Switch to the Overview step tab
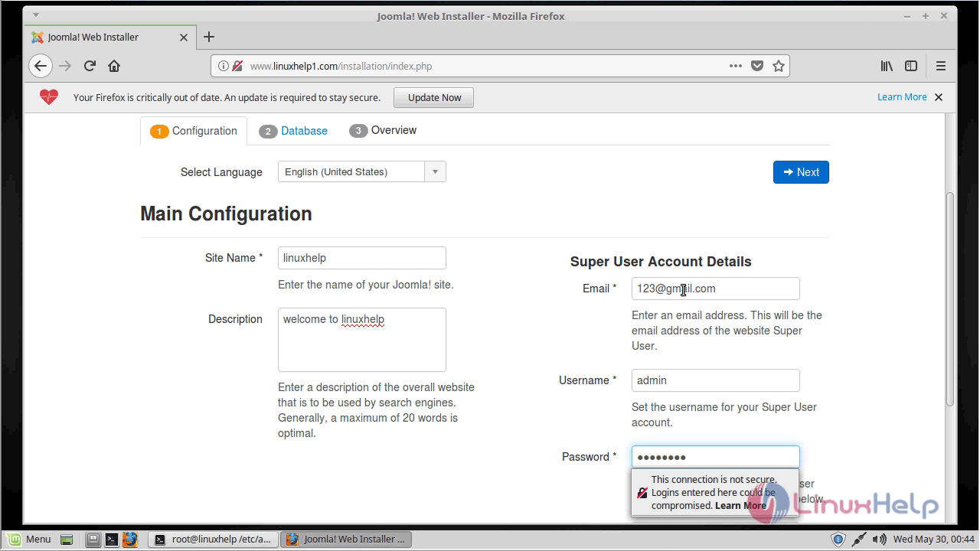This screenshot has height=551, width=980. point(383,131)
